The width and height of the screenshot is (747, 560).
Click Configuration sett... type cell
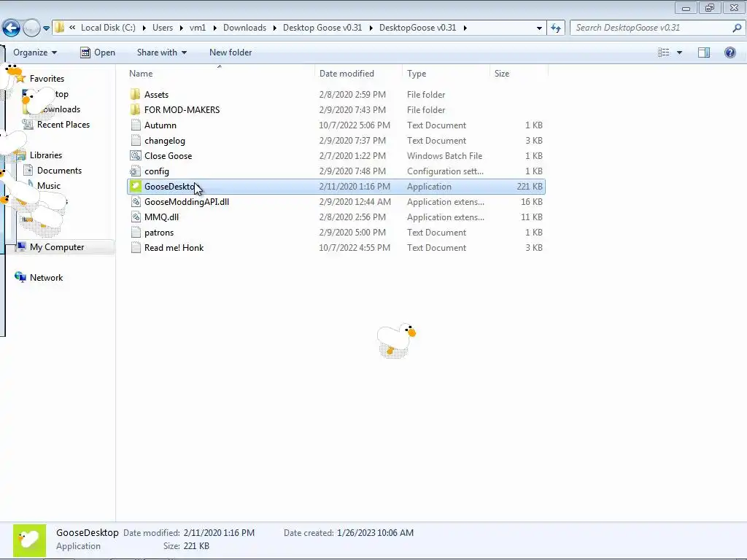(x=445, y=171)
